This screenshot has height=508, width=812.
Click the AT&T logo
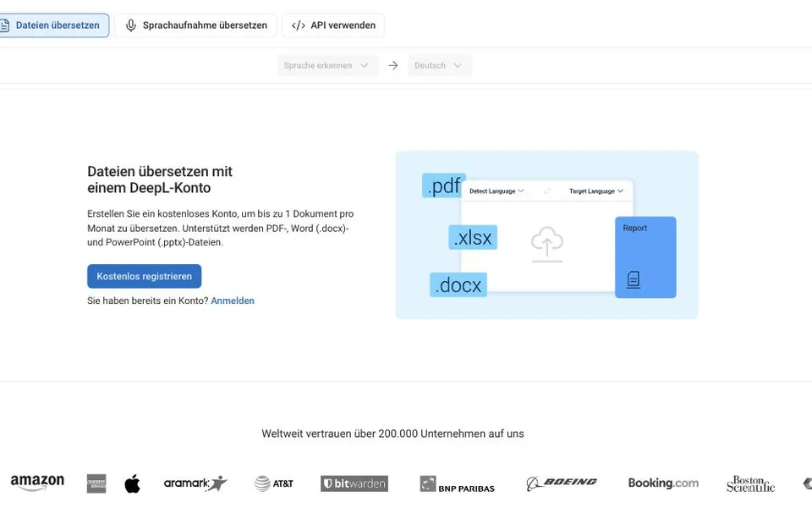[x=274, y=483]
